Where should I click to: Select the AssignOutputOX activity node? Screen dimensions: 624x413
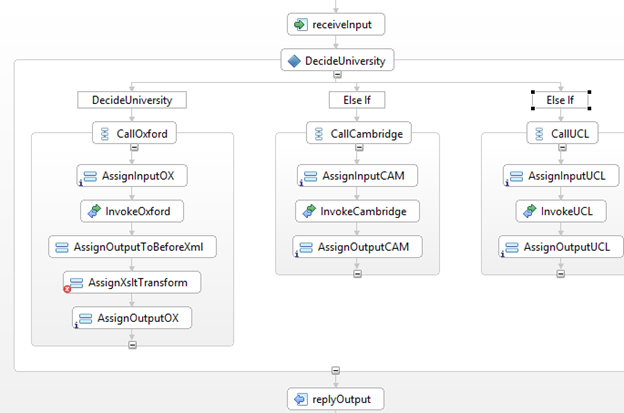132,318
